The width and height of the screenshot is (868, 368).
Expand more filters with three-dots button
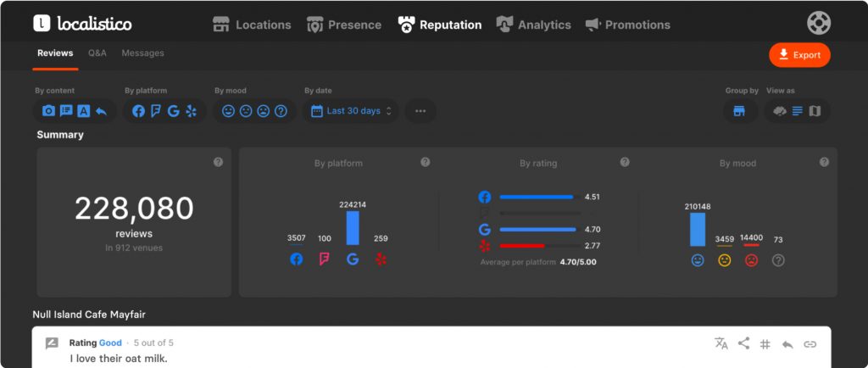tap(420, 111)
